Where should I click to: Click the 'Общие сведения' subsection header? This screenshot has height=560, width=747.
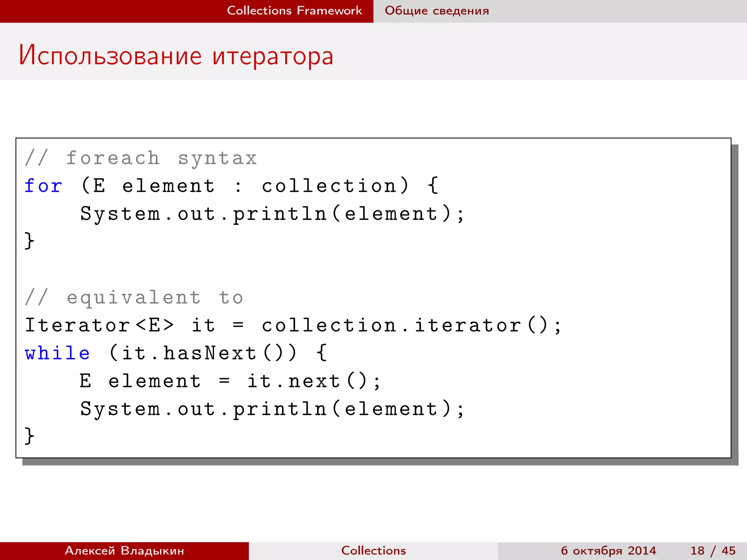(437, 11)
